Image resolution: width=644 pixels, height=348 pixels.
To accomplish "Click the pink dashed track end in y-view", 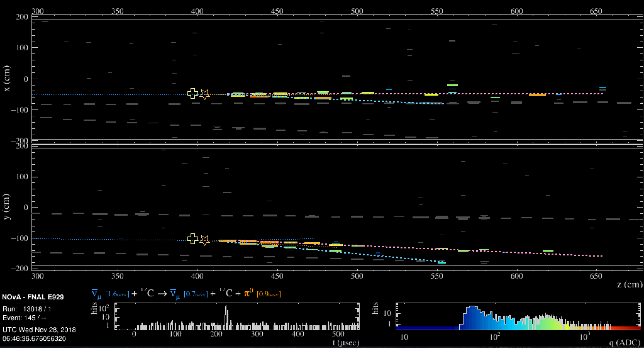I will (x=601, y=256).
